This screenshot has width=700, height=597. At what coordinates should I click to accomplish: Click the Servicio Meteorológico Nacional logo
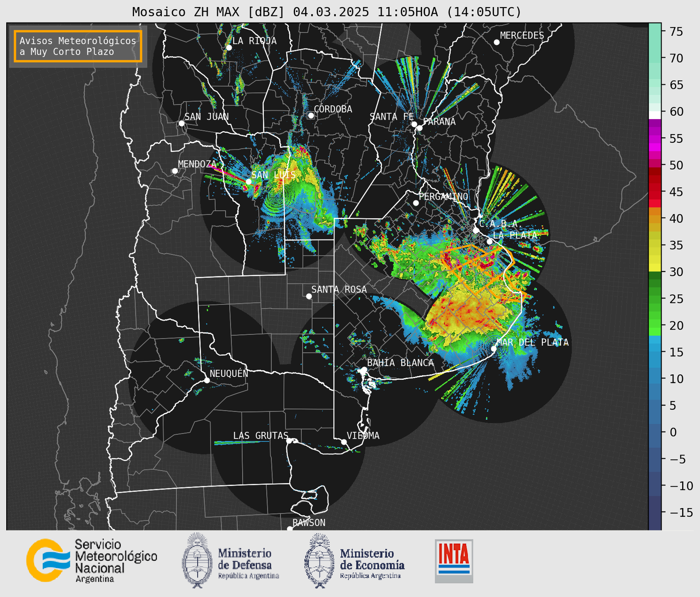[x=92, y=560]
